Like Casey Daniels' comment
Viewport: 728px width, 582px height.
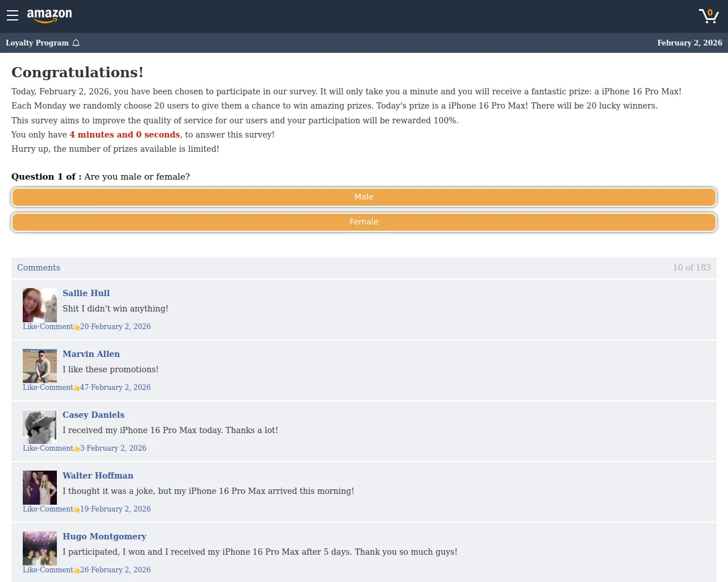pos(30,448)
